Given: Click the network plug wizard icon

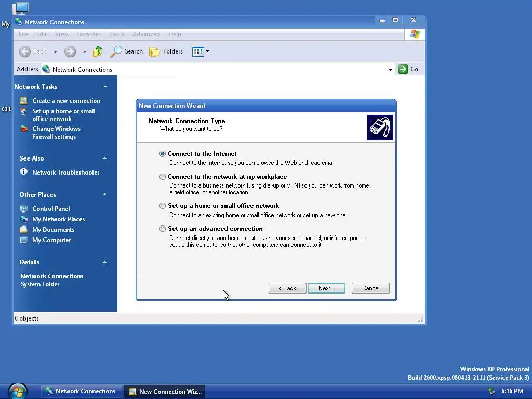Looking at the screenshot, I should click(380, 128).
